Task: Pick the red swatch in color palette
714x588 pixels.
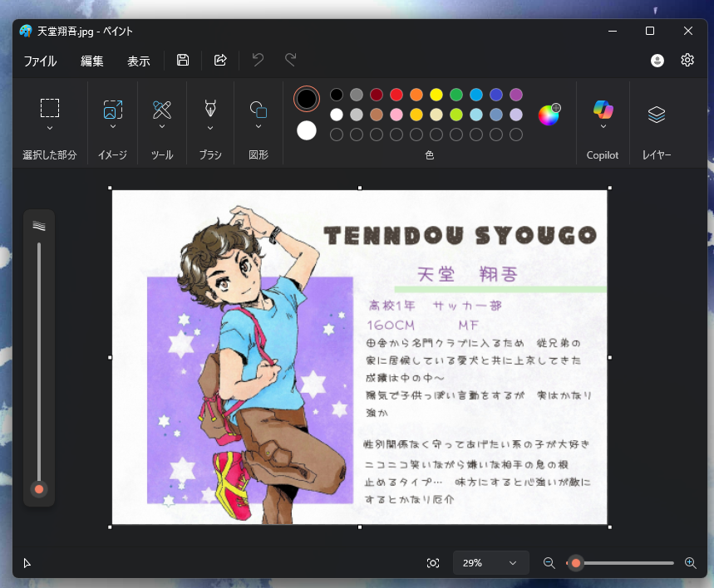Action: 396,95
